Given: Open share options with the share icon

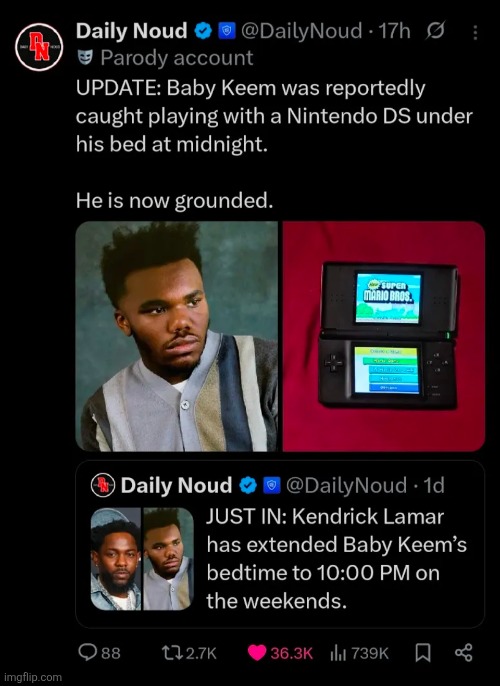Looking at the screenshot, I should pos(464,652).
